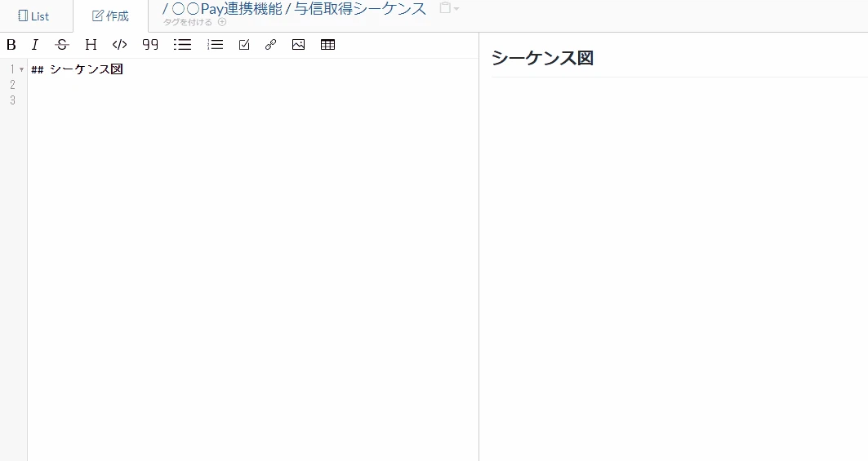Switch to the 作成 tab
Image resolution: width=868 pixels, height=461 pixels.
tap(111, 16)
